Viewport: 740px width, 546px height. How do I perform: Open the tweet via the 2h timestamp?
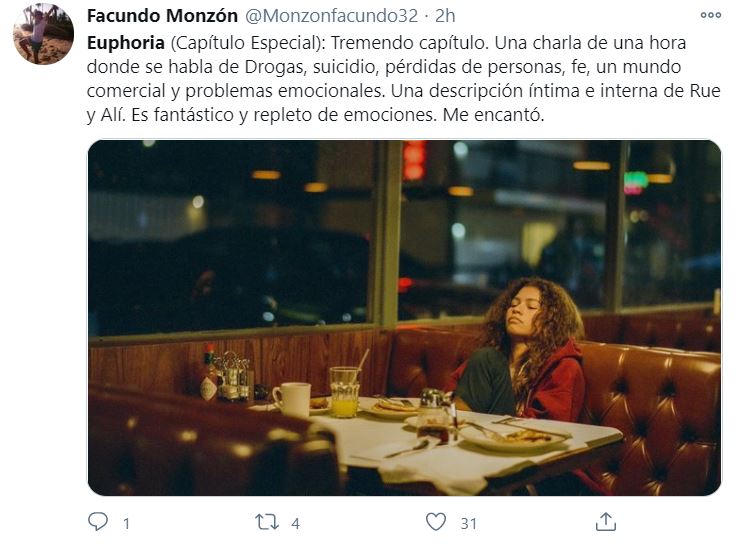pyautogui.click(x=445, y=16)
